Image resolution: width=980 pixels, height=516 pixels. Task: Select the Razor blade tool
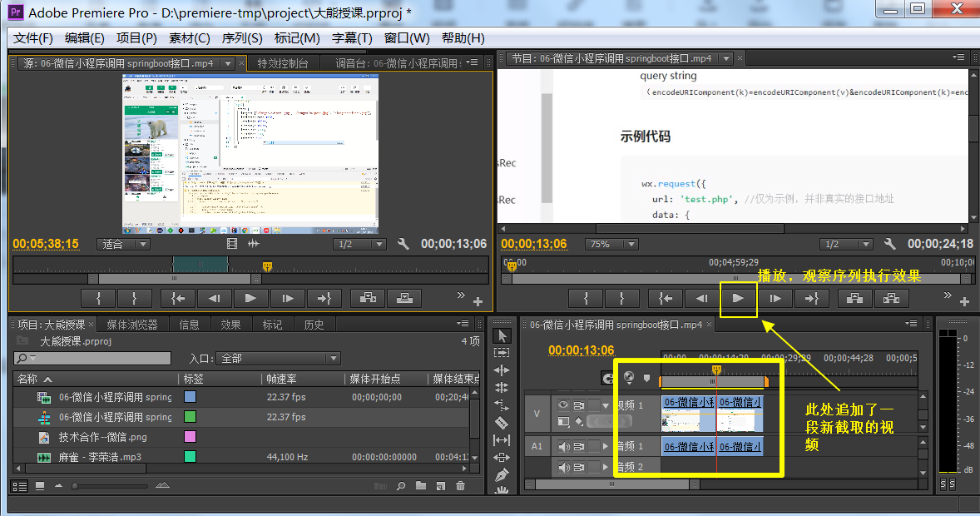[502, 423]
